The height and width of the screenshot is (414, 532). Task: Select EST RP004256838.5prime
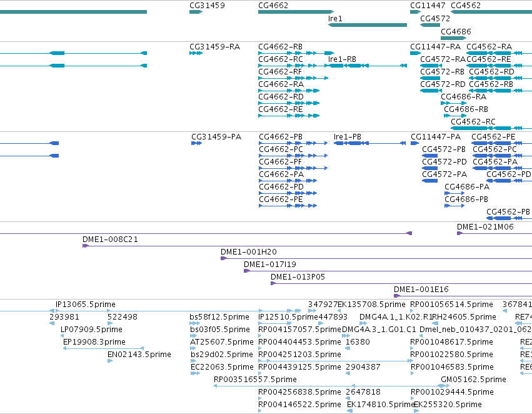pos(261,398)
